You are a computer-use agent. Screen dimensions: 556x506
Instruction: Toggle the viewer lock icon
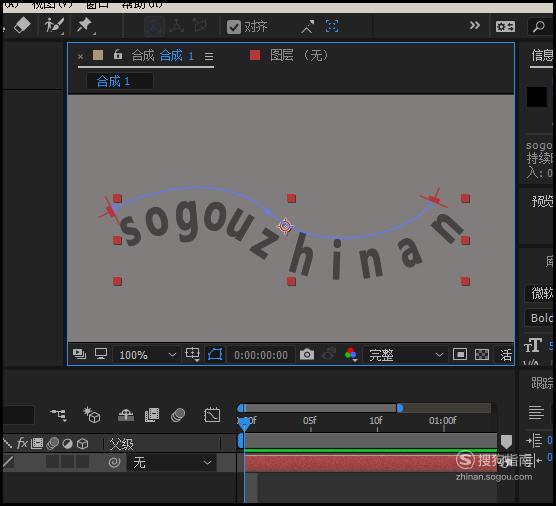click(x=118, y=55)
